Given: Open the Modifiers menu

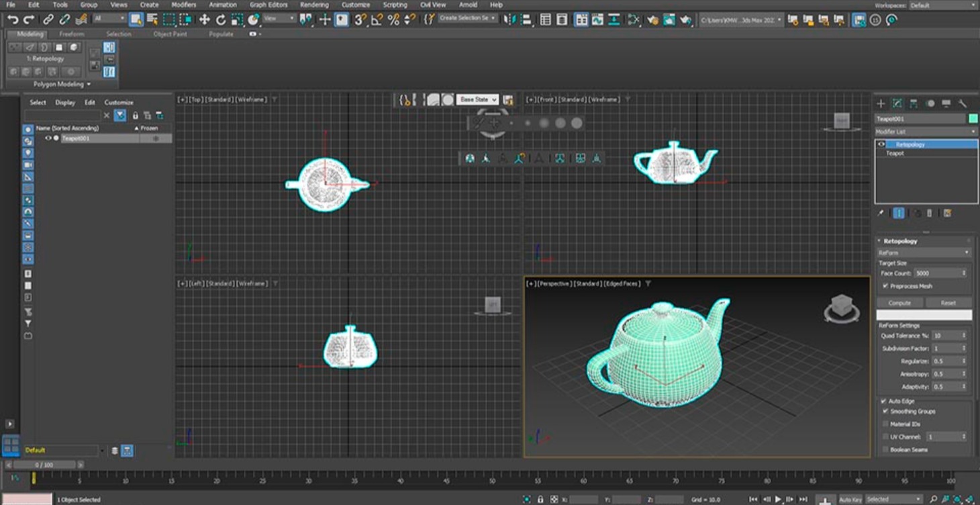Looking at the screenshot, I should tap(183, 5).
